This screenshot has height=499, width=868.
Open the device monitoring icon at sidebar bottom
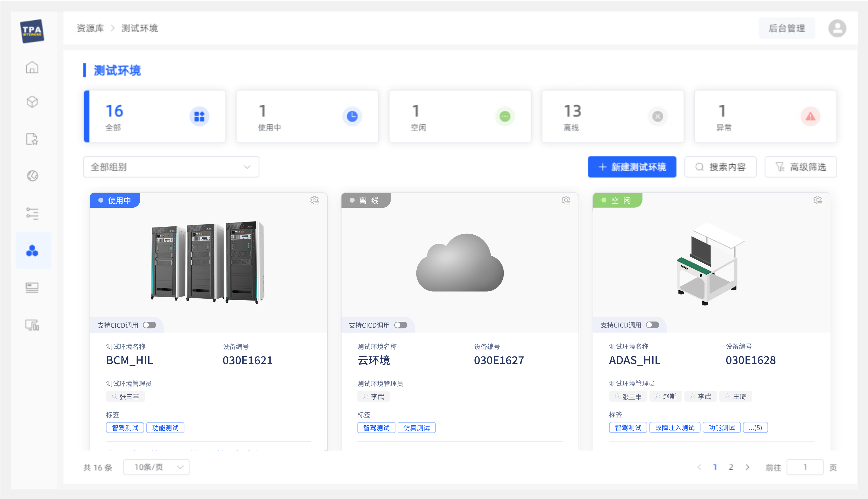[32, 325]
